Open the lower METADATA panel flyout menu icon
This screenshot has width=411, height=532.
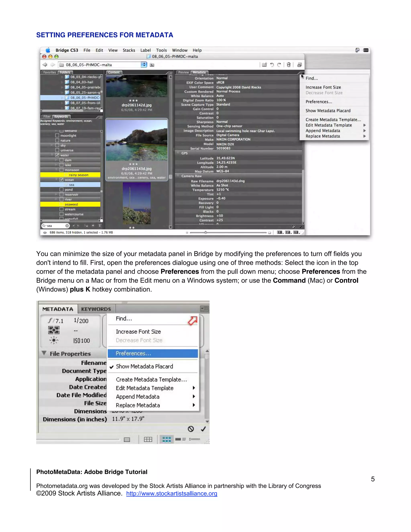click(x=204, y=309)
